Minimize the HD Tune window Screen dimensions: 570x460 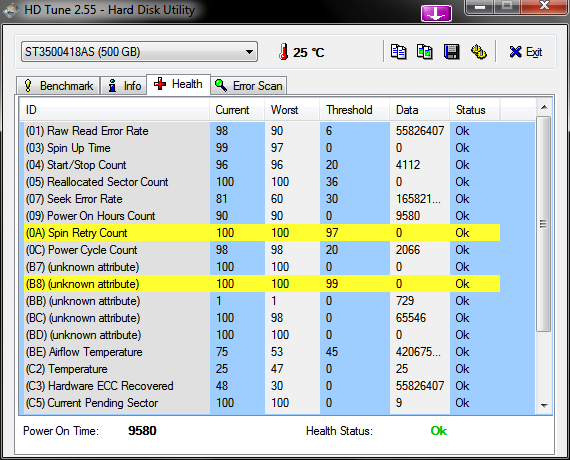[x=480, y=7]
